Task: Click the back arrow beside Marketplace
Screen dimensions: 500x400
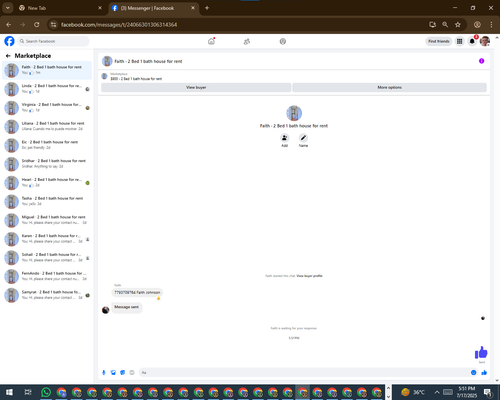Action: [8, 56]
